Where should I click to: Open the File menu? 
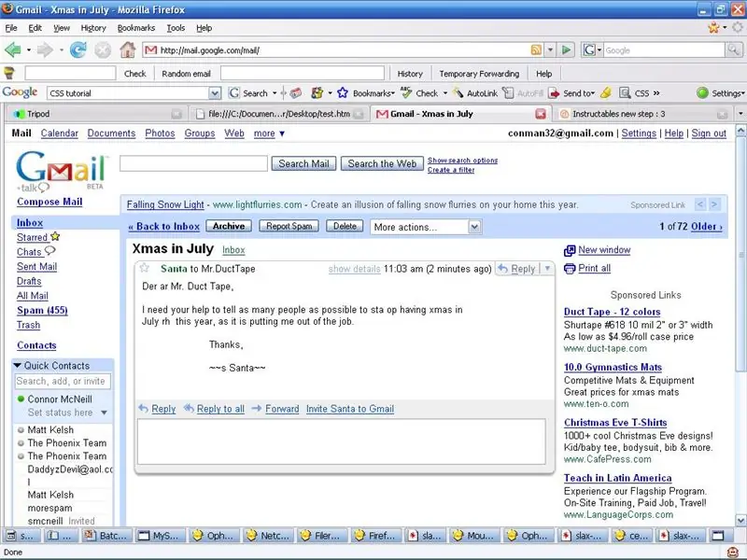11,28
